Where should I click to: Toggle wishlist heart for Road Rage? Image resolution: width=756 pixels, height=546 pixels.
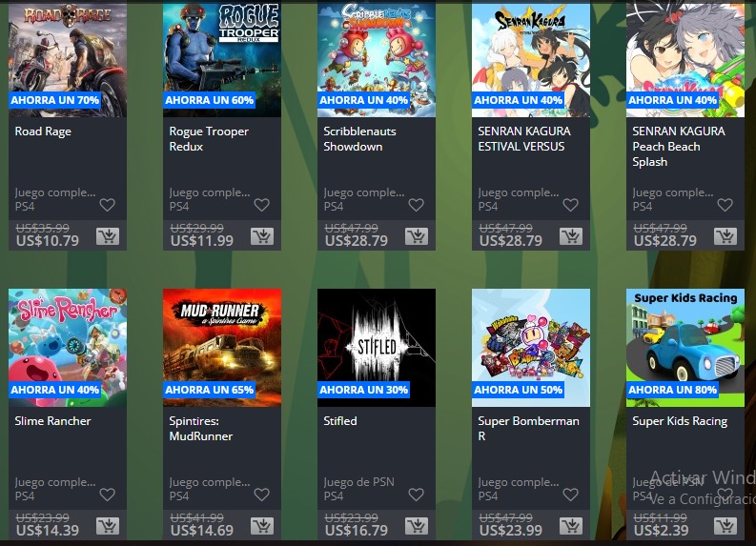[x=107, y=205]
